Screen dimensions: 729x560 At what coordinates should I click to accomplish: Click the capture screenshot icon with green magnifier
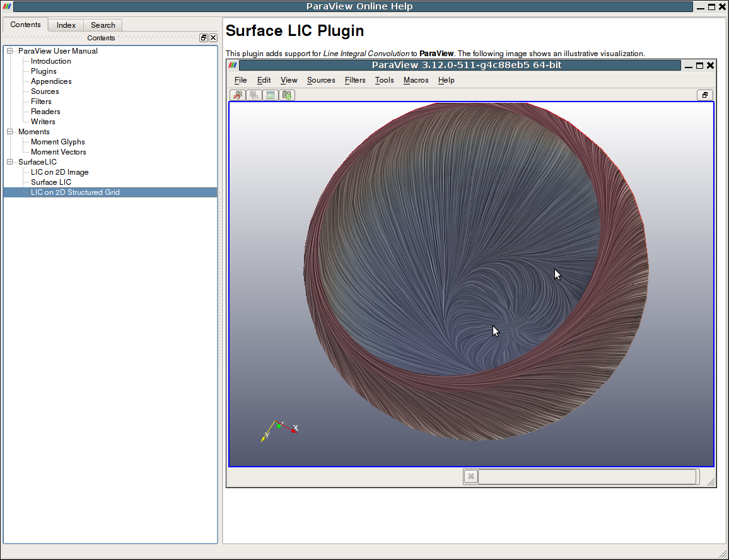[287, 95]
